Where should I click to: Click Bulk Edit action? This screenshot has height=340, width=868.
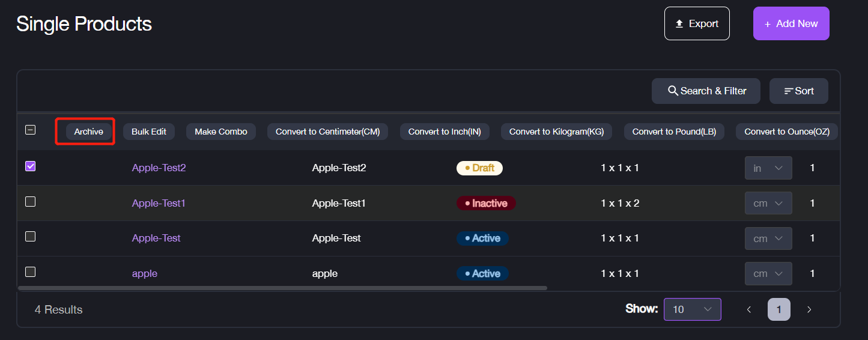(x=149, y=132)
